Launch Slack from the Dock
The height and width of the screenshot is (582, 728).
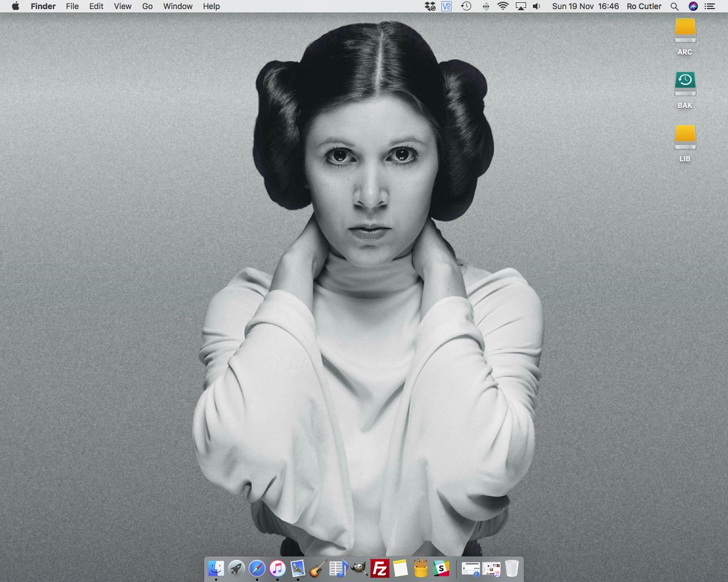pos(441,568)
